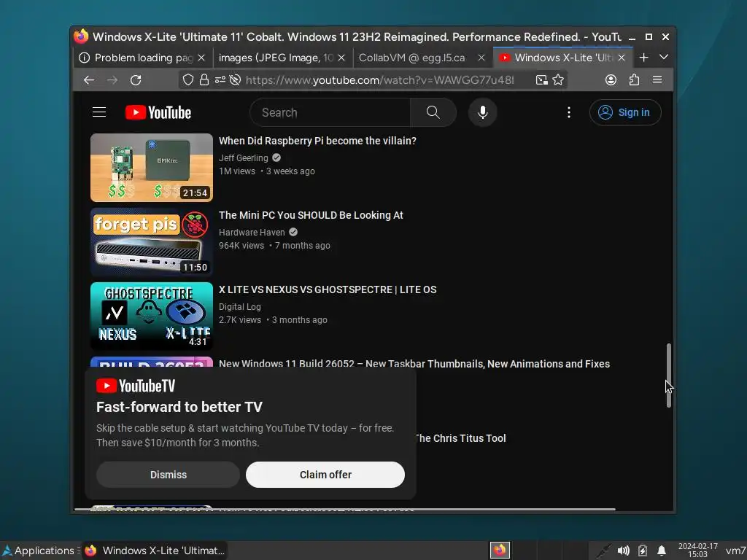Open the tracking protection shield icon
Viewport: 747px width, 560px height.
coord(188,80)
